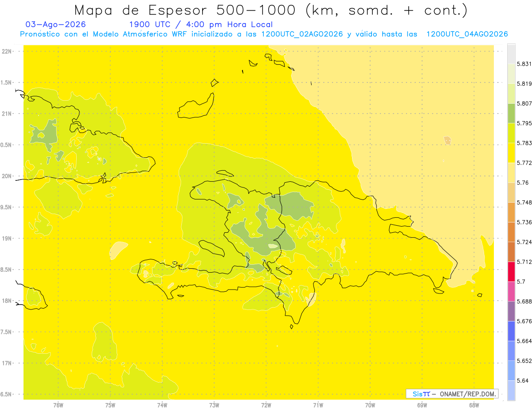Viewport: 532px width, 411px height.
Task: Click the legend value 5.783
Action: tap(524, 143)
